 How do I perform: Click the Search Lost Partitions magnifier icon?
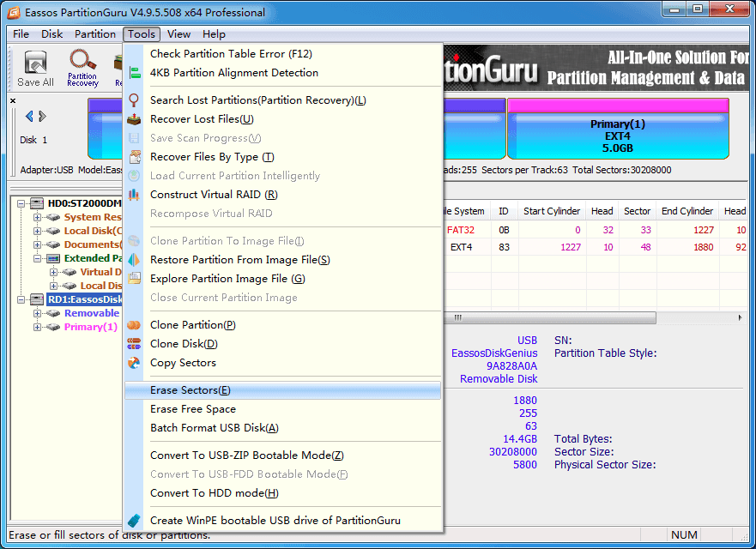pyautogui.click(x=134, y=100)
